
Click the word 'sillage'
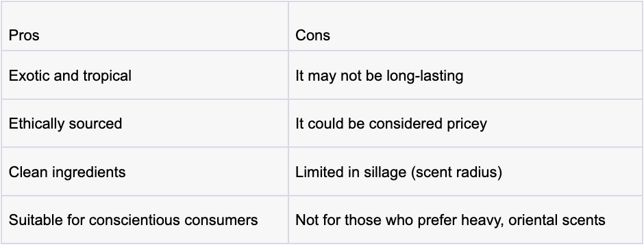tap(385, 172)
